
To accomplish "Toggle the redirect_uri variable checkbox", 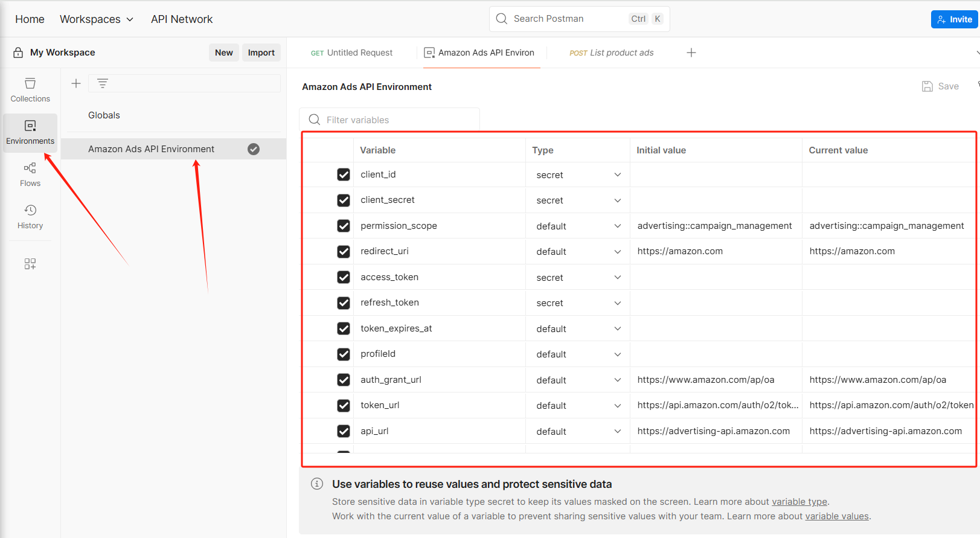I will coord(344,251).
